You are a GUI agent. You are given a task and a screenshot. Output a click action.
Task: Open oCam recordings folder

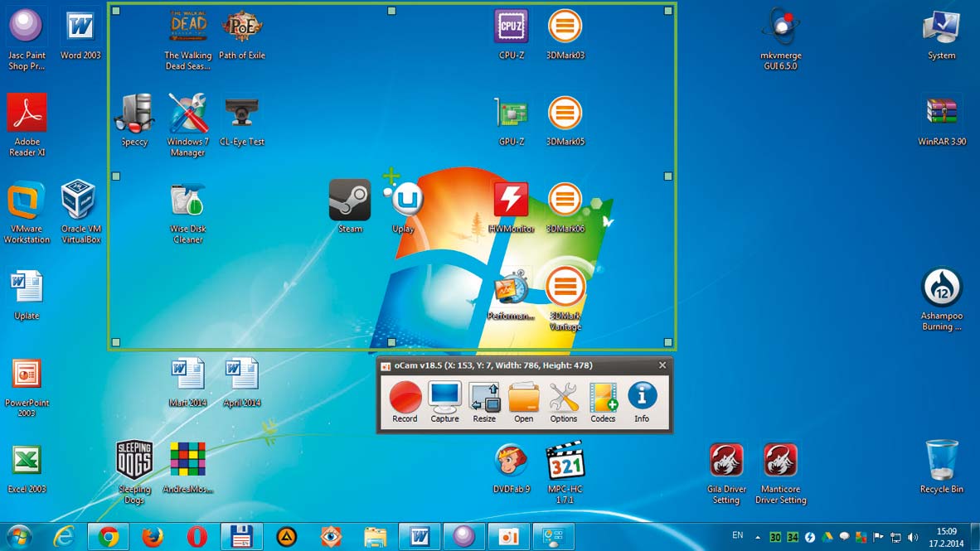[x=524, y=403]
